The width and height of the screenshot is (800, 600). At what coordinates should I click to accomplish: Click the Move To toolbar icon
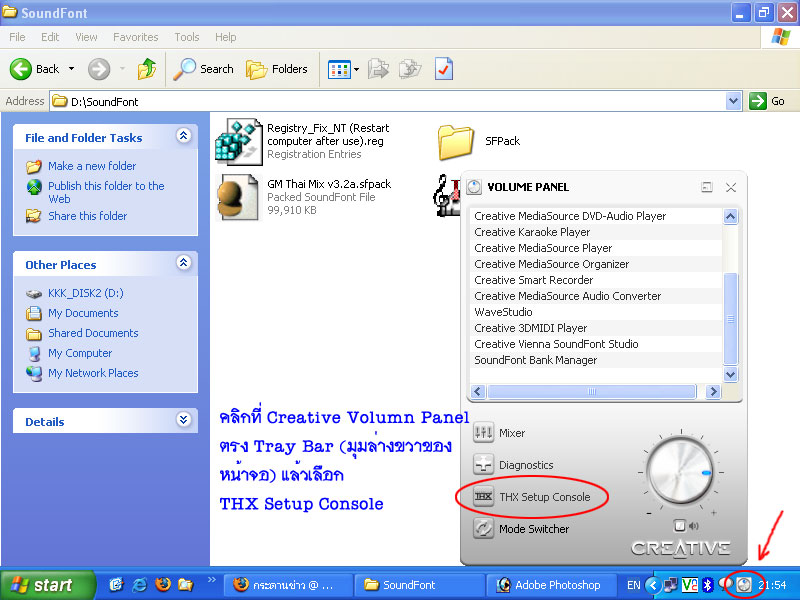[x=378, y=69]
